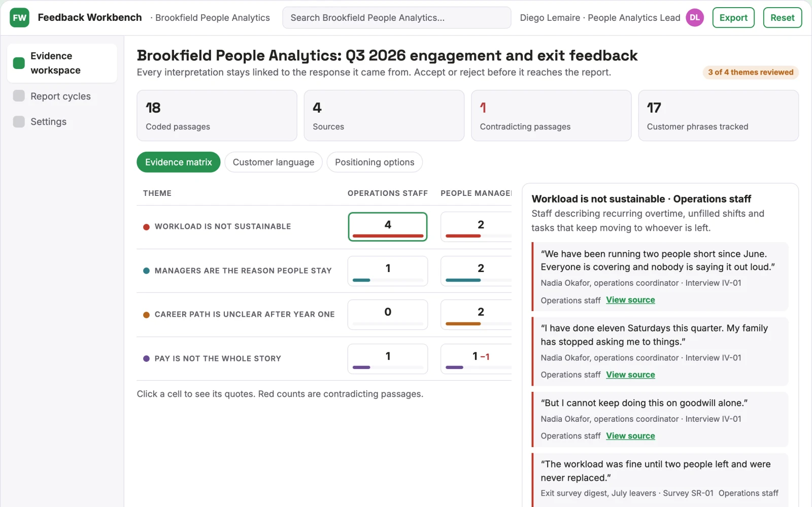The width and height of the screenshot is (812, 507).
Task: Select Pay theme People managers cell showing 1 −1
Action: click(x=477, y=359)
